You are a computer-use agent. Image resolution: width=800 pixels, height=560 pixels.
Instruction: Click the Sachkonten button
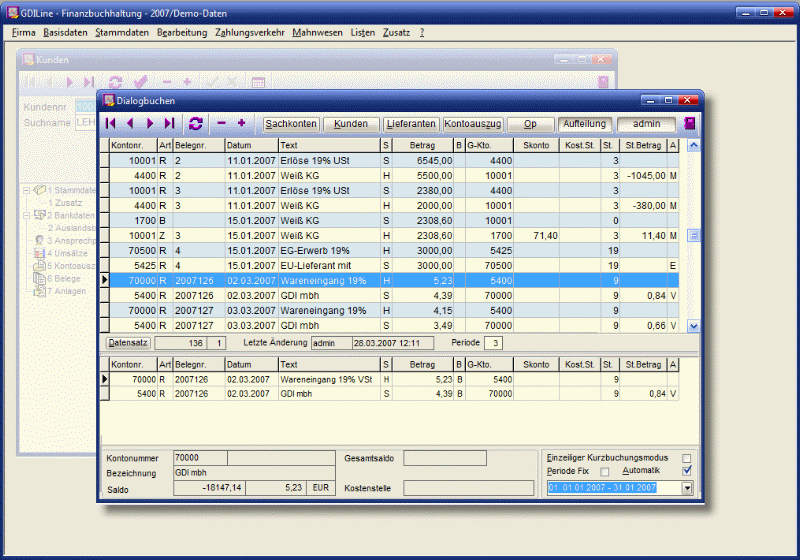(292, 124)
